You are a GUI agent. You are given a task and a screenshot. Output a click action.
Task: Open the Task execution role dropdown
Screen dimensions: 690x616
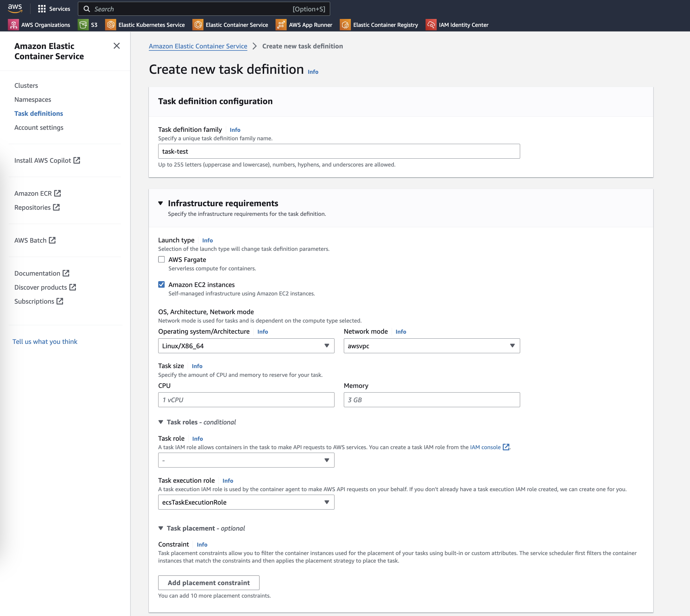click(246, 502)
